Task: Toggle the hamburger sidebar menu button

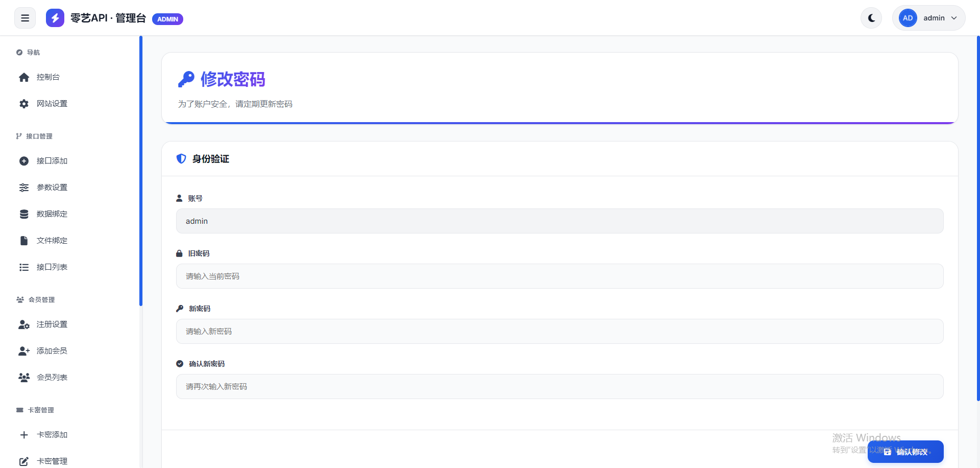Action: click(25, 18)
